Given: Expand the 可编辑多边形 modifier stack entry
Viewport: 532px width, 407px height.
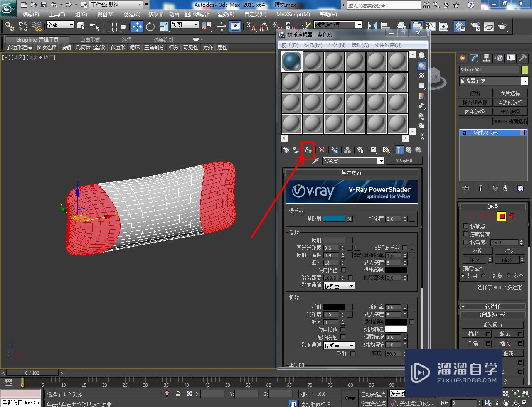Looking at the screenshot, I should point(464,133).
